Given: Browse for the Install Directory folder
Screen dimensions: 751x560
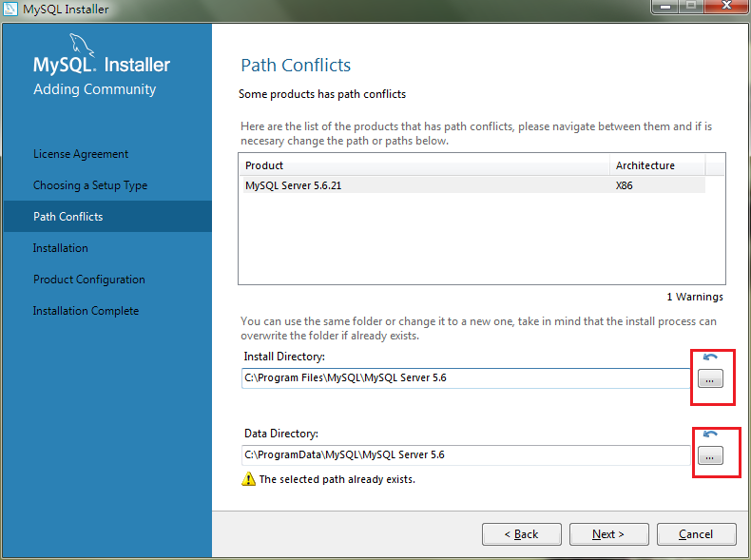Looking at the screenshot, I should (x=710, y=378).
